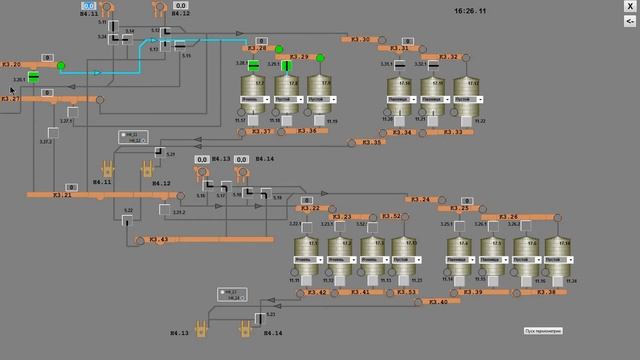Click diverter valve 5.12

click(165, 32)
